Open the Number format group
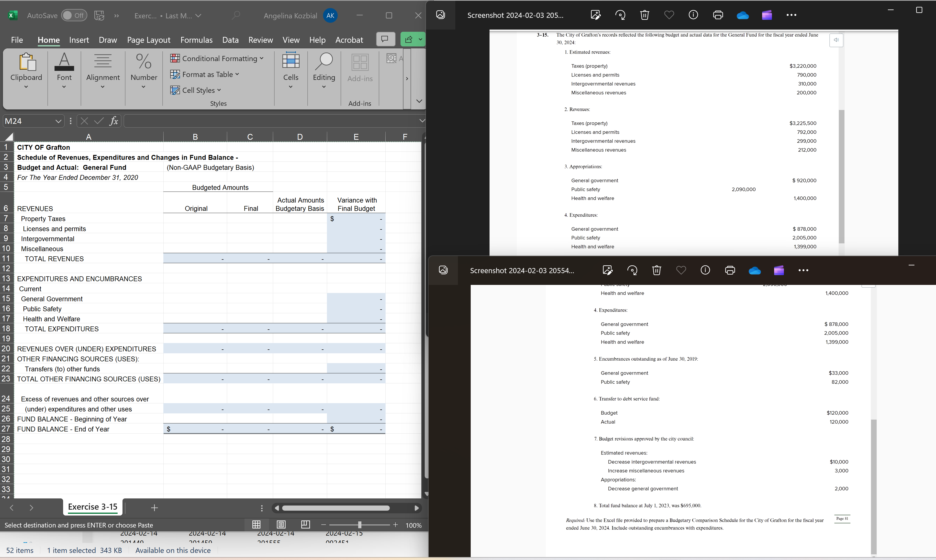936x560 pixels. click(x=144, y=71)
